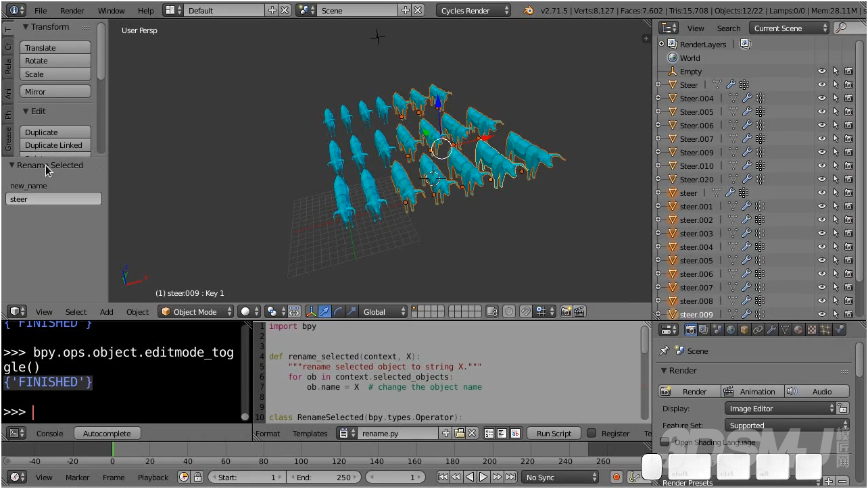The height and width of the screenshot is (489, 868).
Task: Open the Scene properties tab icon
Action: pyautogui.click(x=717, y=330)
